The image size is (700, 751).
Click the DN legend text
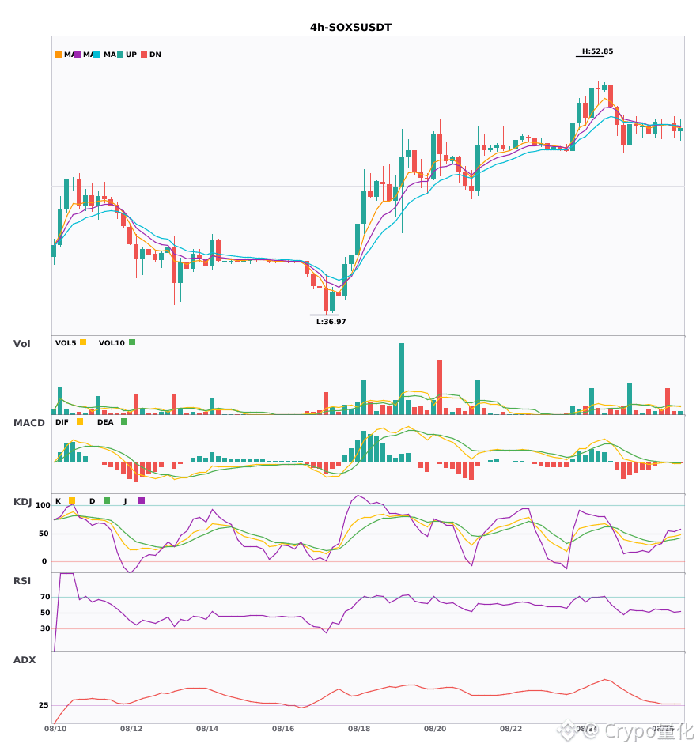[155, 55]
